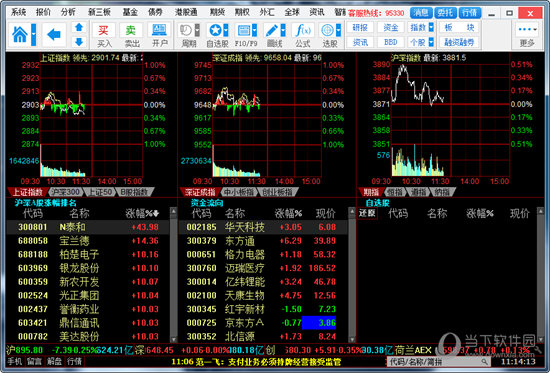Sort by 涨幅% arrow in ranking list
Viewport: 550px width, 373px height.
(156, 213)
